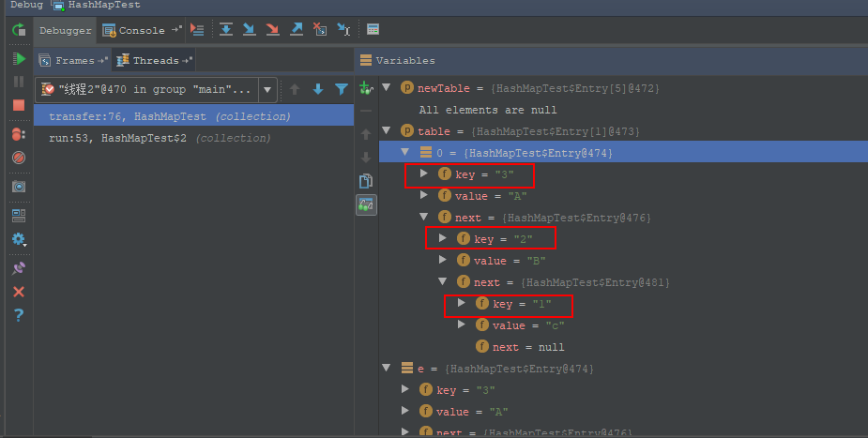Open thread selector dropdown arrow
This screenshot has height=438, width=868.
click(x=267, y=90)
